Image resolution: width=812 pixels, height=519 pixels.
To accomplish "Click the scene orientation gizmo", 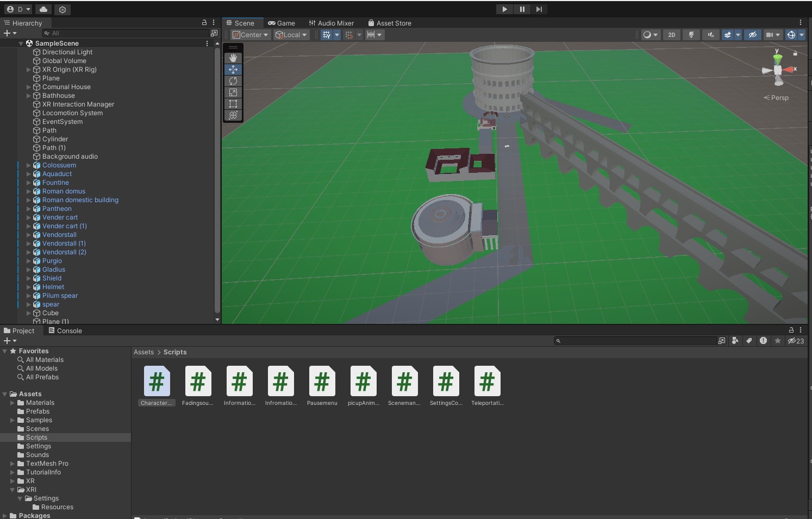I will point(778,70).
